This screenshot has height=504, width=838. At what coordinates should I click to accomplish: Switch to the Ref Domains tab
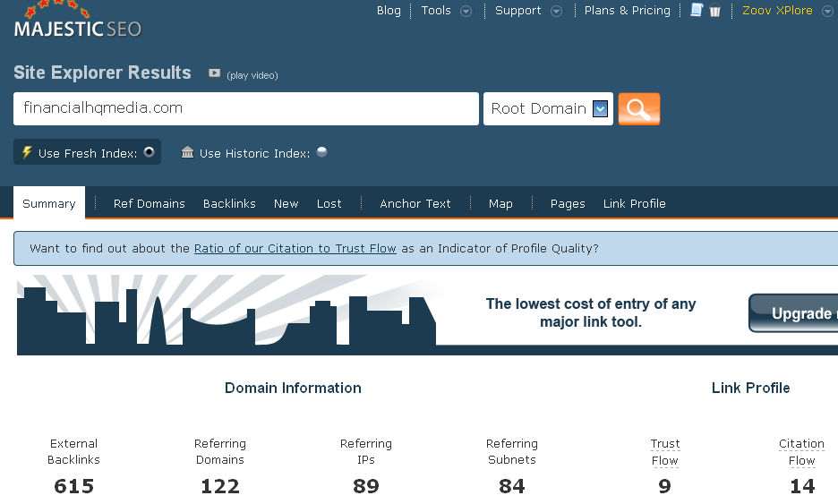(x=149, y=204)
